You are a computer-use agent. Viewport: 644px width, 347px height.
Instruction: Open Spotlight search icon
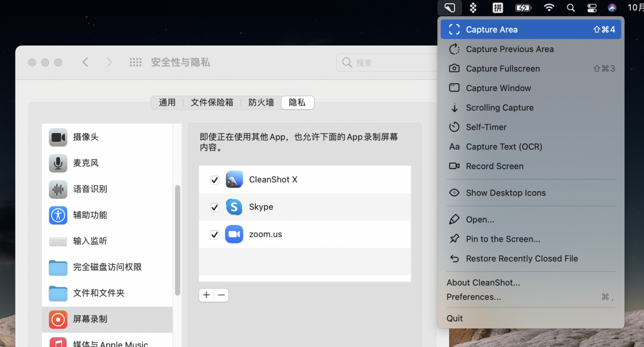pyautogui.click(x=570, y=8)
